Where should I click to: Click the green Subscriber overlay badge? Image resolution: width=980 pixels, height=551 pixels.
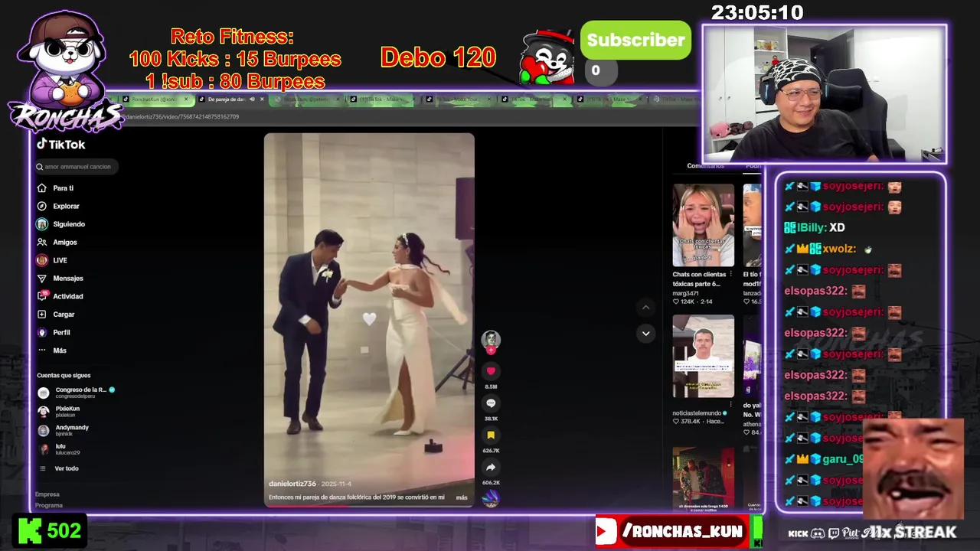(635, 41)
